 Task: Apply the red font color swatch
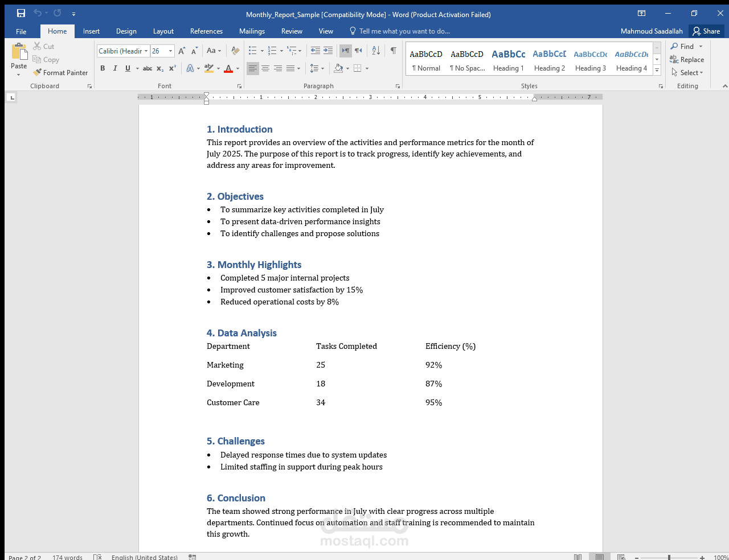click(228, 68)
